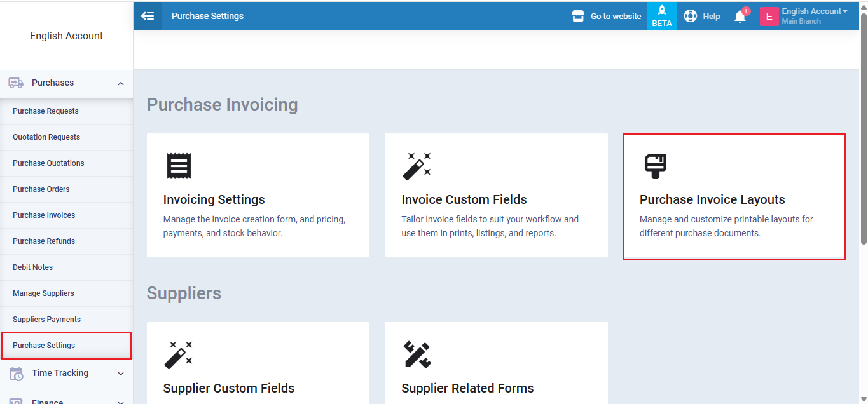Click the Help lifebuoy icon
Image resolution: width=868 pixels, height=404 pixels.
(x=691, y=16)
